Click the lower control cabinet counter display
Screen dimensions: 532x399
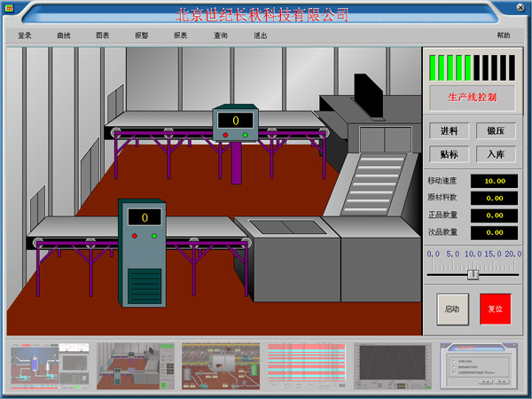coord(145,216)
